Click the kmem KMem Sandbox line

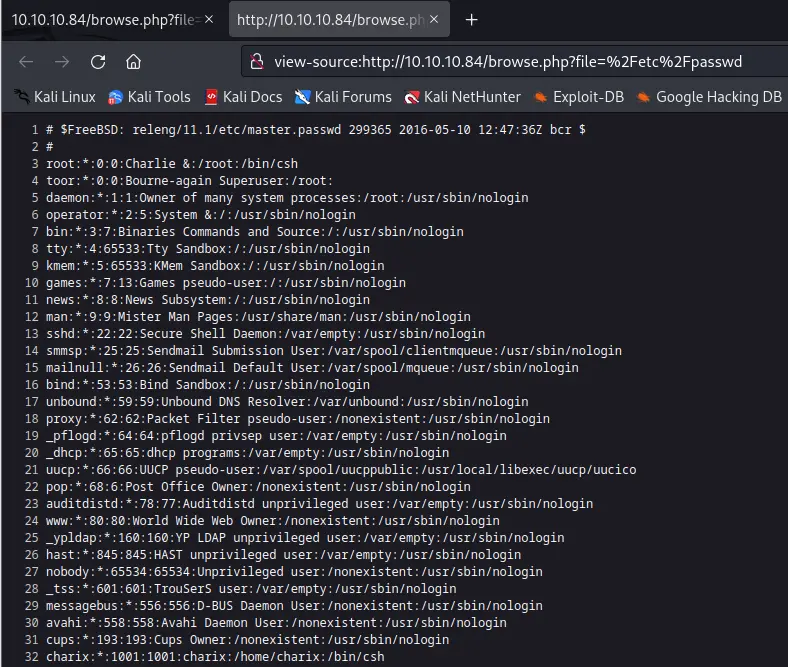[215, 266]
